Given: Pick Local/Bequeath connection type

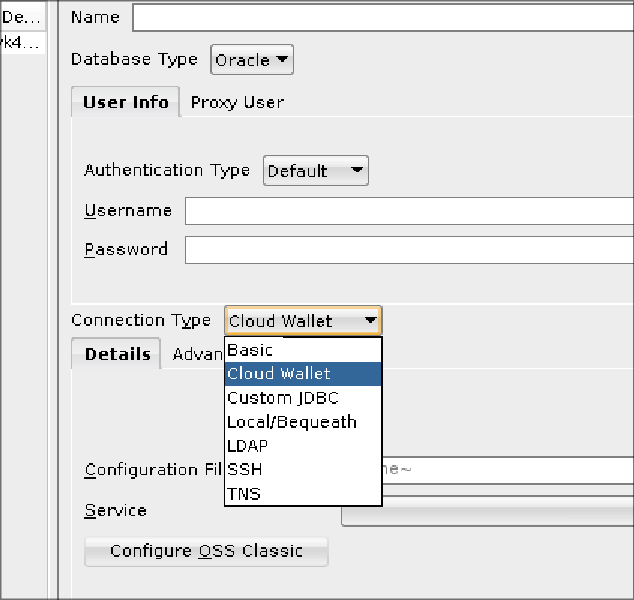Looking at the screenshot, I should (302, 422).
